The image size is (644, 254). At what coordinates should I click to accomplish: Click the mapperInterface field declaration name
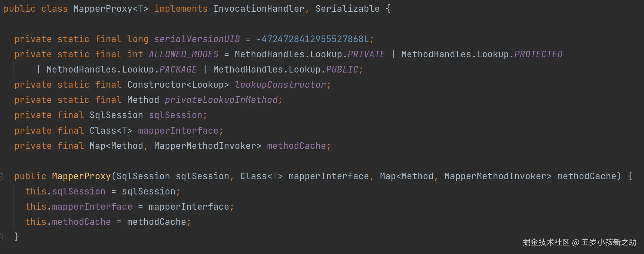point(178,130)
